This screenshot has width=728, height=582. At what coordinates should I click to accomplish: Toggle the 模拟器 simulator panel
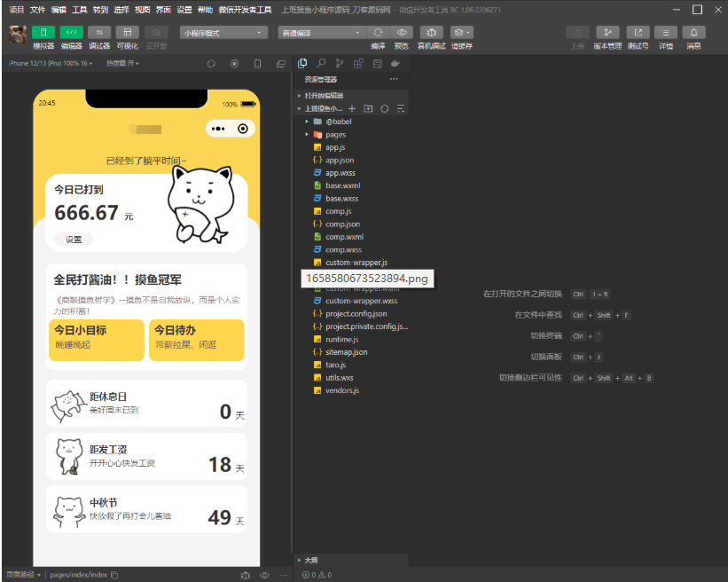tap(43, 32)
